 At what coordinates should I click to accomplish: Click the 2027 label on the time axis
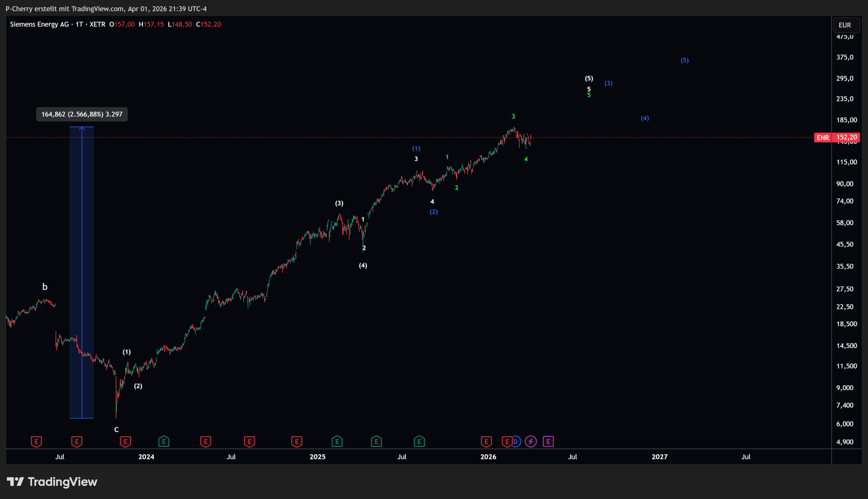[x=659, y=457]
